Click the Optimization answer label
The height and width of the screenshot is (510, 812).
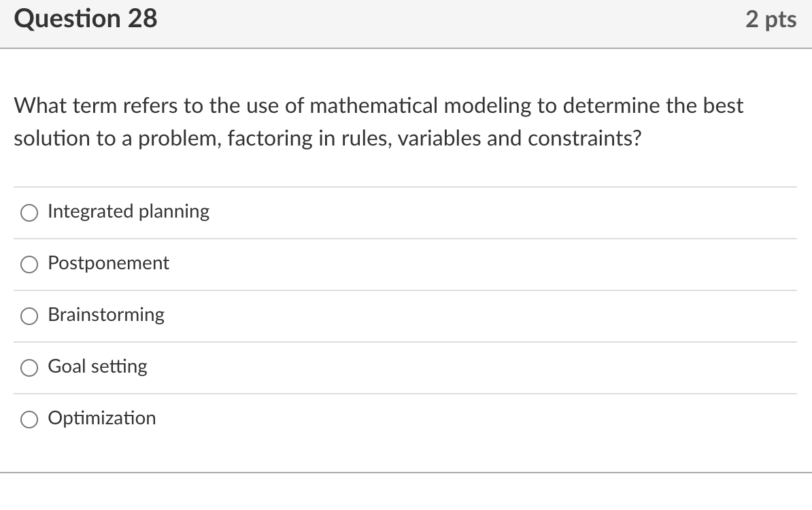[x=102, y=418]
